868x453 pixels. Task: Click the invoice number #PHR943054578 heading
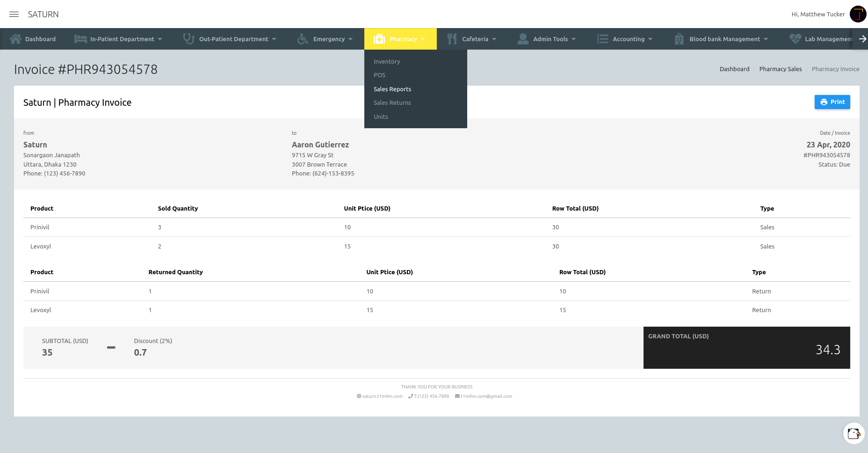[86, 69]
